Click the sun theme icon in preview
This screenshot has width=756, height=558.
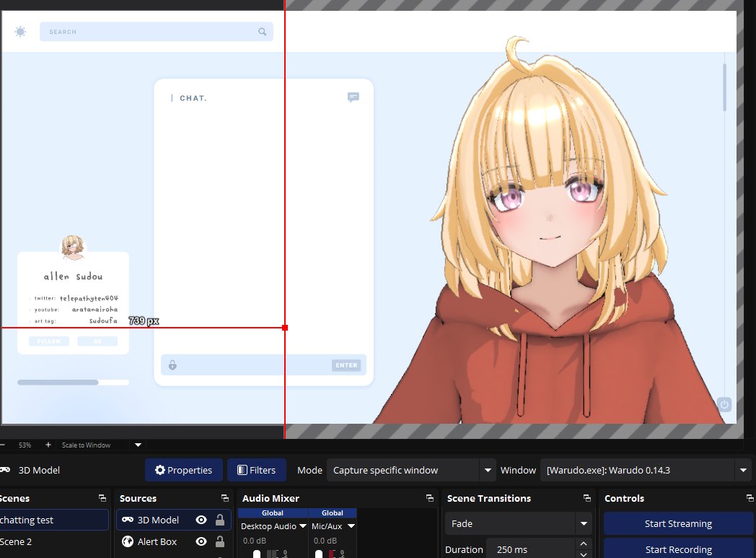click(x=20, y=32)
